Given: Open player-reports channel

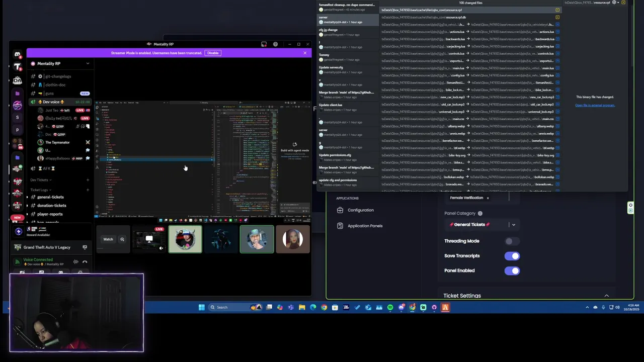Looking at the screenshot, I should coord(59,214).
